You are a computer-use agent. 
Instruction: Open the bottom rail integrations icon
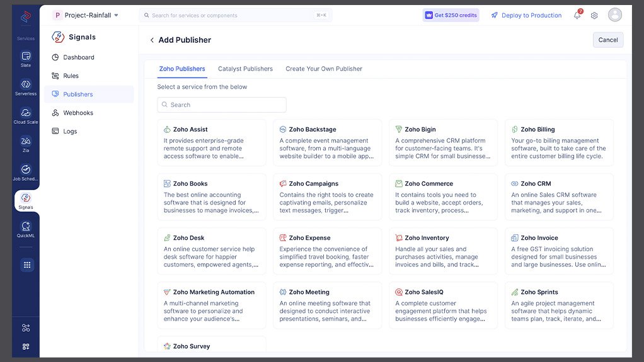[26, 328]
